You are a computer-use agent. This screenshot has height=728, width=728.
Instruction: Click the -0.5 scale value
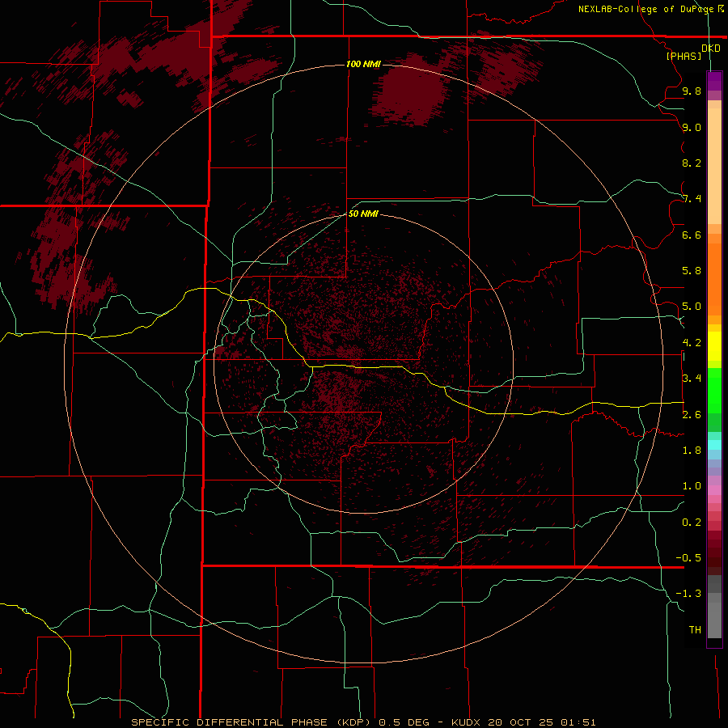tap(688, 557)
